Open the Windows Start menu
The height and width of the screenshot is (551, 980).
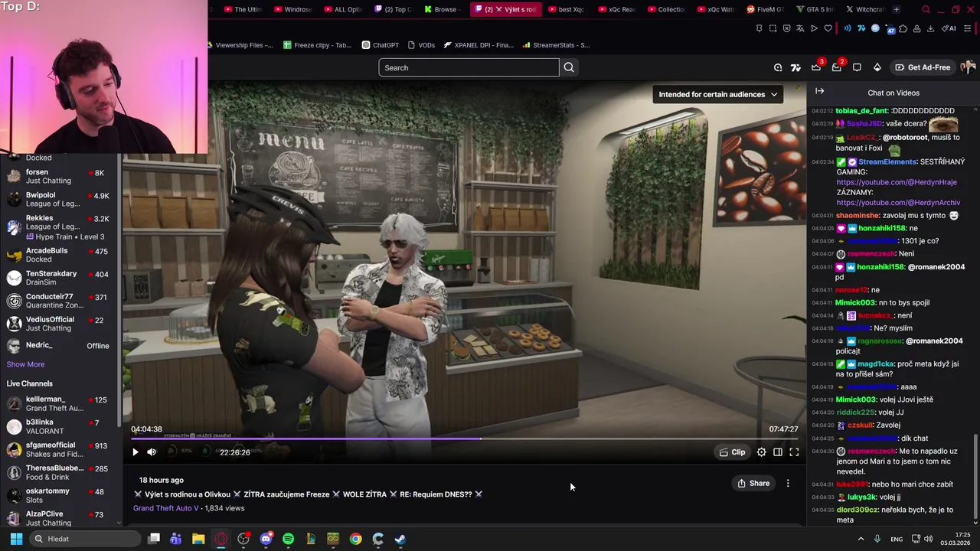(x=16, y=539)
